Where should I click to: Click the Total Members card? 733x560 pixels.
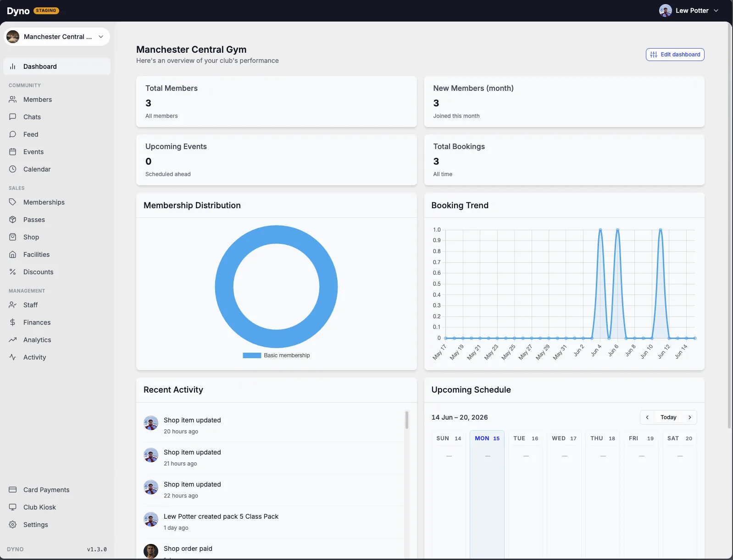pyautogui.click(x=276, y=102)
